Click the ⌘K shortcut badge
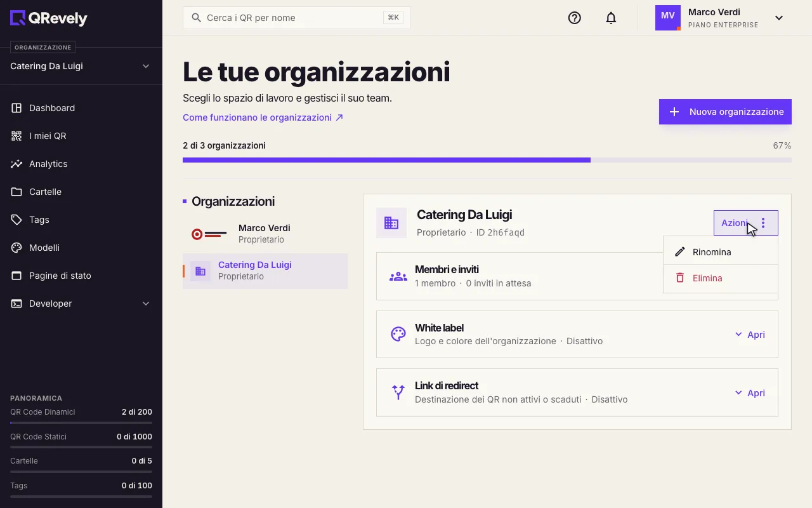The height and width of the screenshot is (508, 812). 393,18
